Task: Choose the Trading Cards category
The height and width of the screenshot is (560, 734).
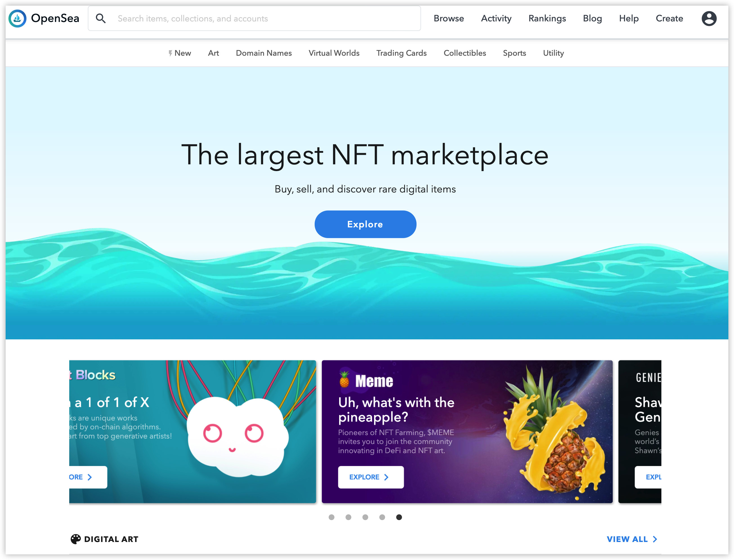Action: (x=401, y=53)
